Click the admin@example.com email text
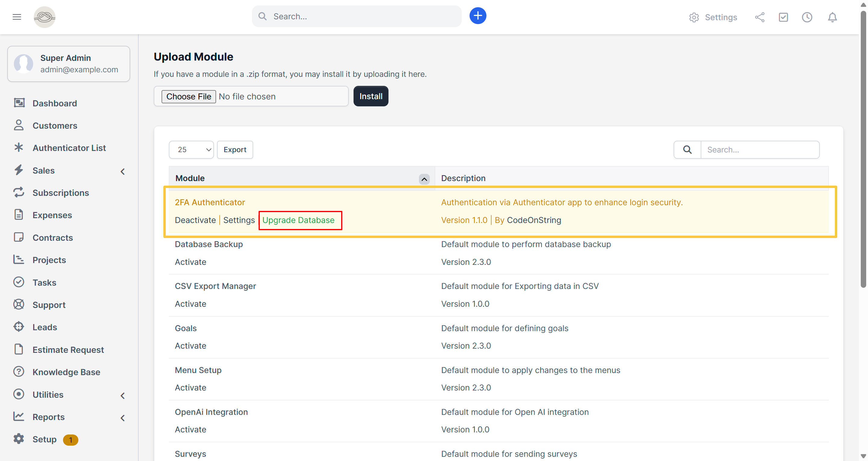The height and width of the screenshot is (461, 868). point(79,69)
